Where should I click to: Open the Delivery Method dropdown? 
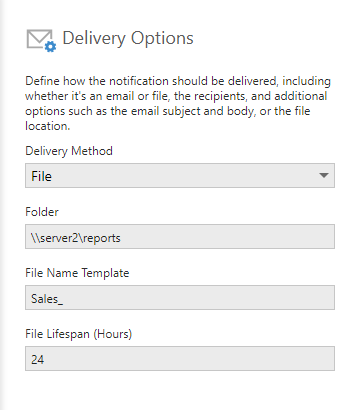[x=180, y=176]
